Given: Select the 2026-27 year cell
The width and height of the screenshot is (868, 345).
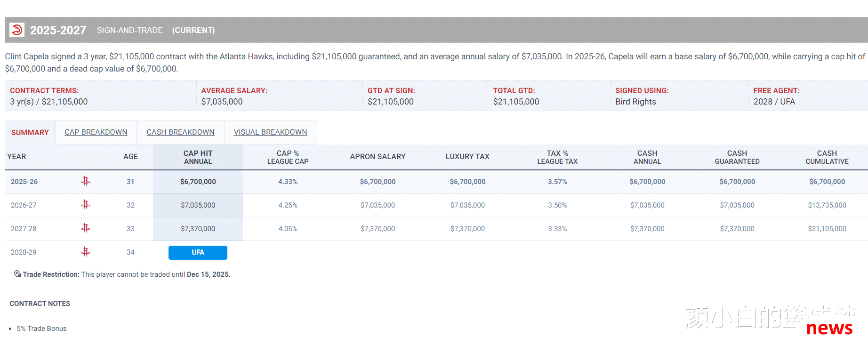Looking at the screenshot, I should click(x=24, y=205).
